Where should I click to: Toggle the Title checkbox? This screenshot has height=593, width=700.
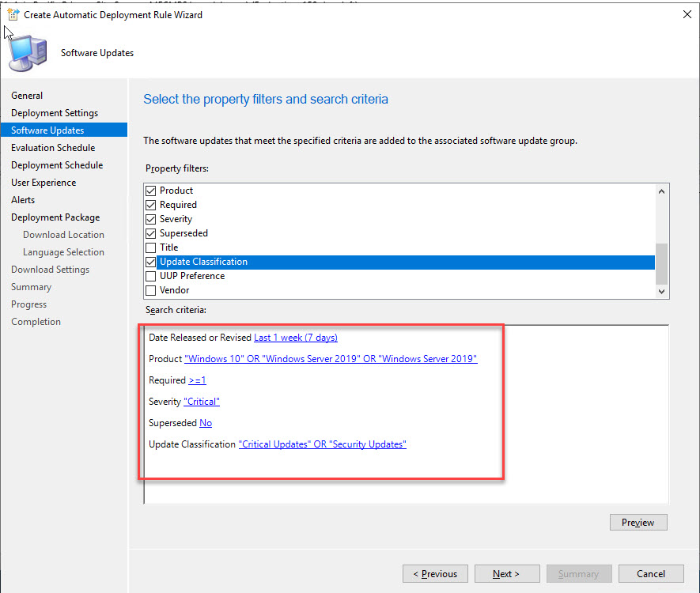(x=151, y=247)
